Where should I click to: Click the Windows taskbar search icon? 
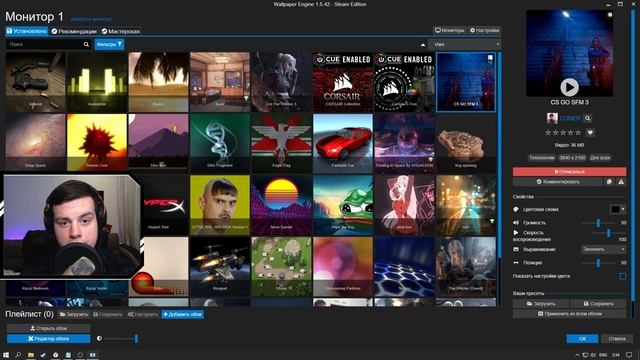click(x=18, y=355)
